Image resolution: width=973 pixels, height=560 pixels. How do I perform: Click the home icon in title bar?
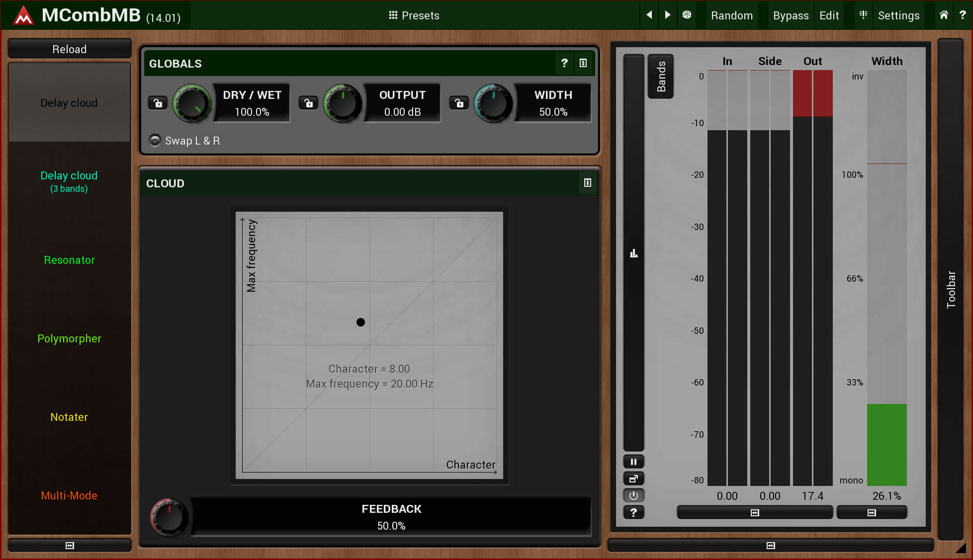943,15
